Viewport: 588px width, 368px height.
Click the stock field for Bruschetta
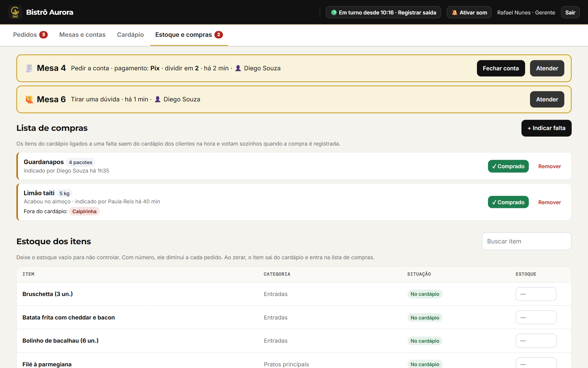pyautogui.click(x=536, y=294)
